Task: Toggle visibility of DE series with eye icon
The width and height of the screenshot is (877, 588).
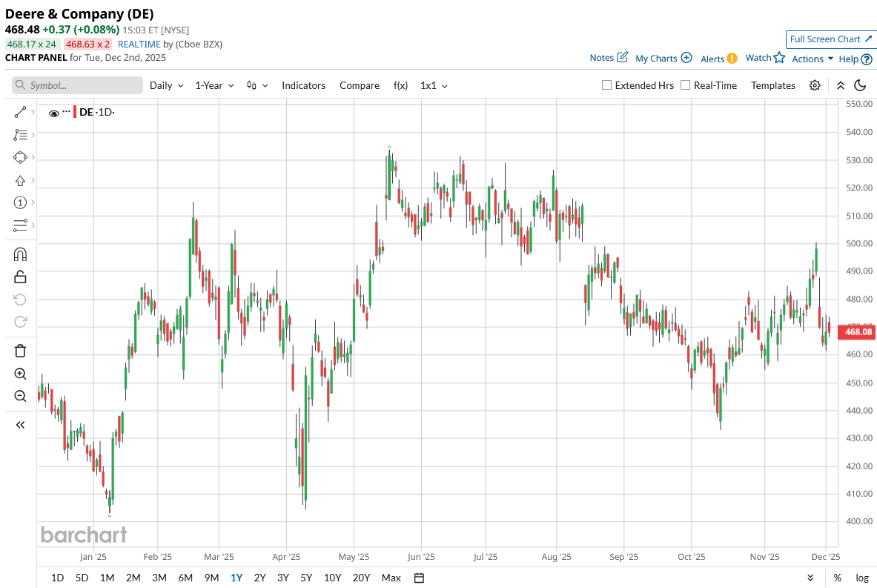Action: (54, 113)
